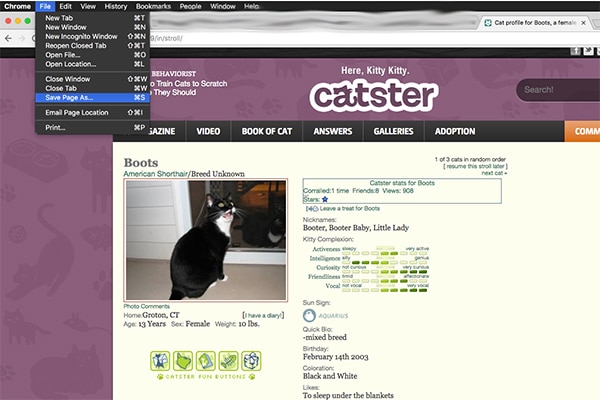Open the ANSWERS navigation tab
The width and height of the screenshot is (600, 400).
[x=333, y=131]
